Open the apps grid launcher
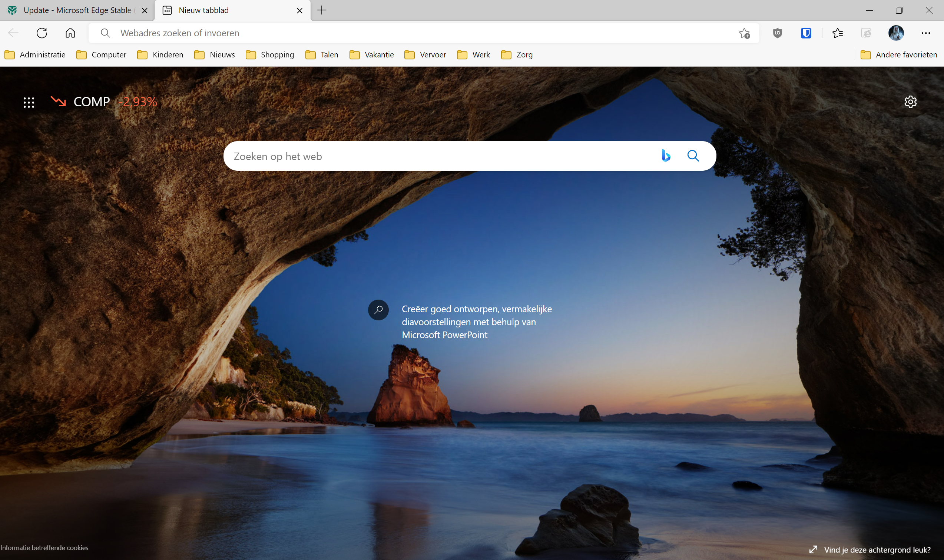 (29, 102)
